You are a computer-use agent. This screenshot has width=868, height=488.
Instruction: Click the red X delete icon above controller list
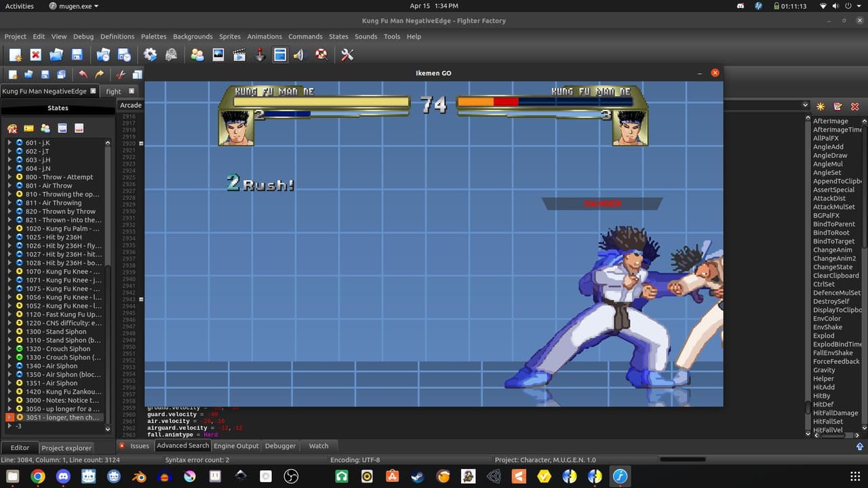point(854,106)
